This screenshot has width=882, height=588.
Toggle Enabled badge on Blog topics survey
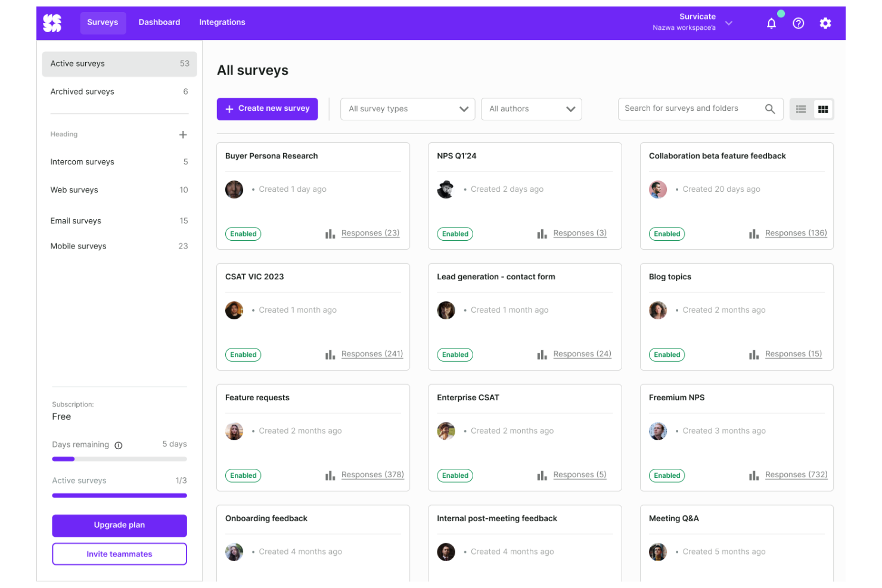(666, 354)
